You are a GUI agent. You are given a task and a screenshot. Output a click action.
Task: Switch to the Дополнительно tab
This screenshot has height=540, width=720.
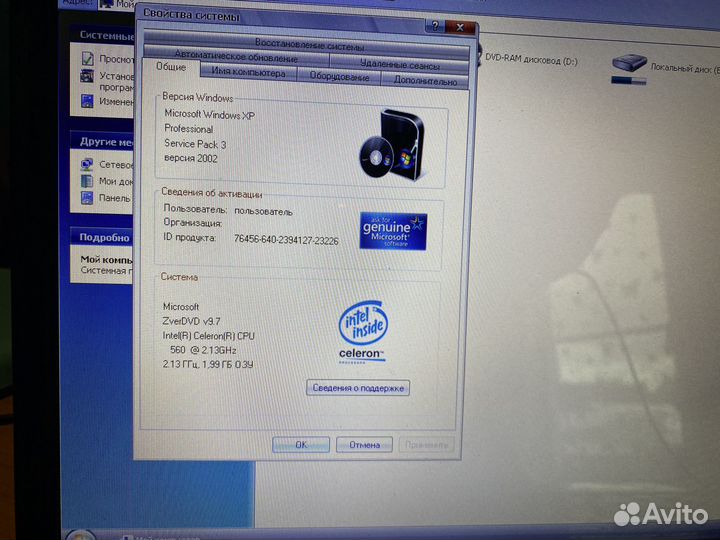[x=425, y=81]
